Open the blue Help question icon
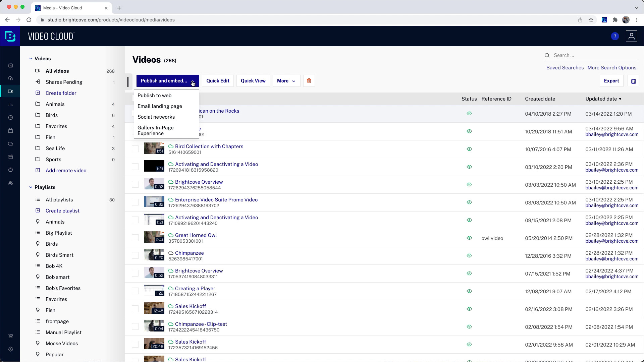Image resolution: width=644 pixels, height=362 pixels. (615, 37)
